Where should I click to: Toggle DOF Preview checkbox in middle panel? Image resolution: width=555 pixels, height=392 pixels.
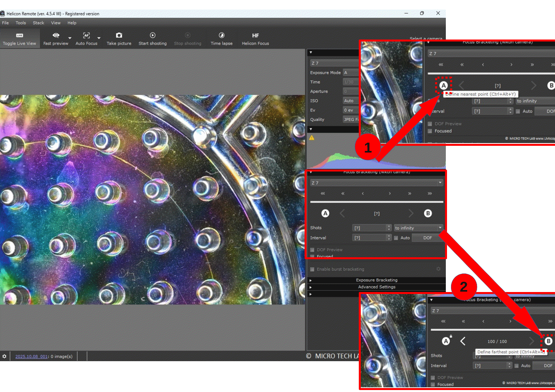pos(312,250)
